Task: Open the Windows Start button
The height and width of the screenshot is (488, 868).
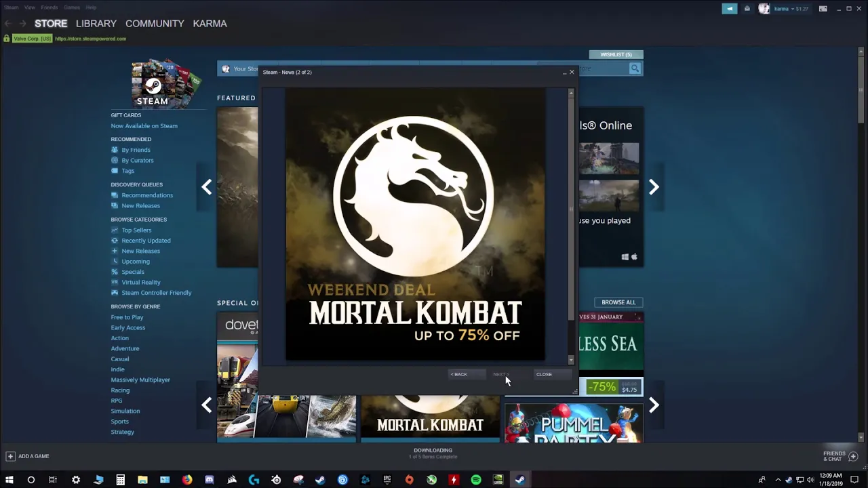Action: click(x=9, y=480)
